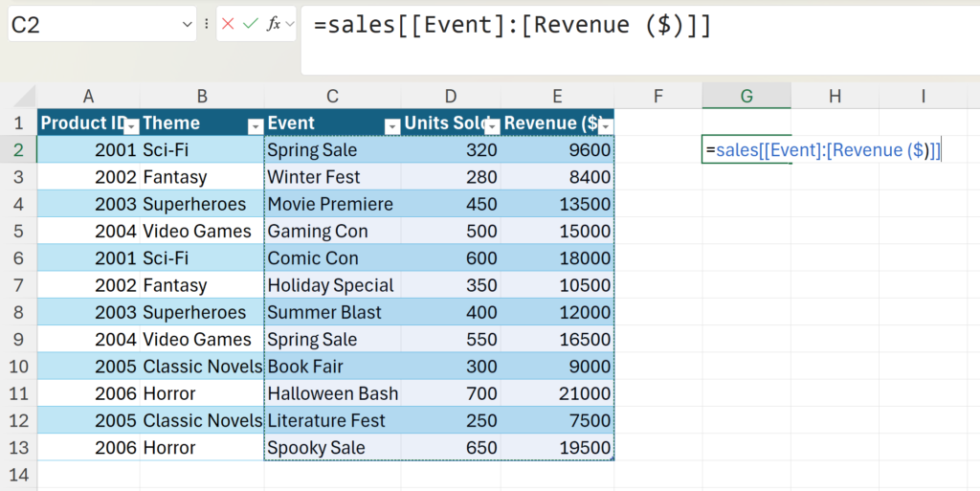Open the Theme column filter dropdown
The image size is (980, 491).
255,125
